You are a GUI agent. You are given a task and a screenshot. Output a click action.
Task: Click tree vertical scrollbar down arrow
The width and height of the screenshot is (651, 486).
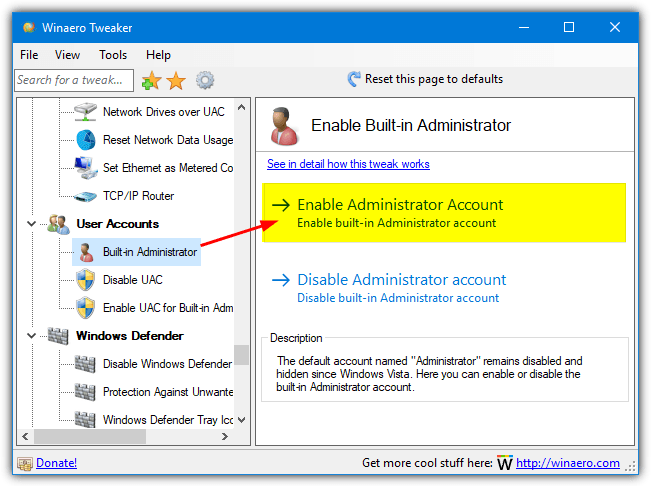pos(242,420)
